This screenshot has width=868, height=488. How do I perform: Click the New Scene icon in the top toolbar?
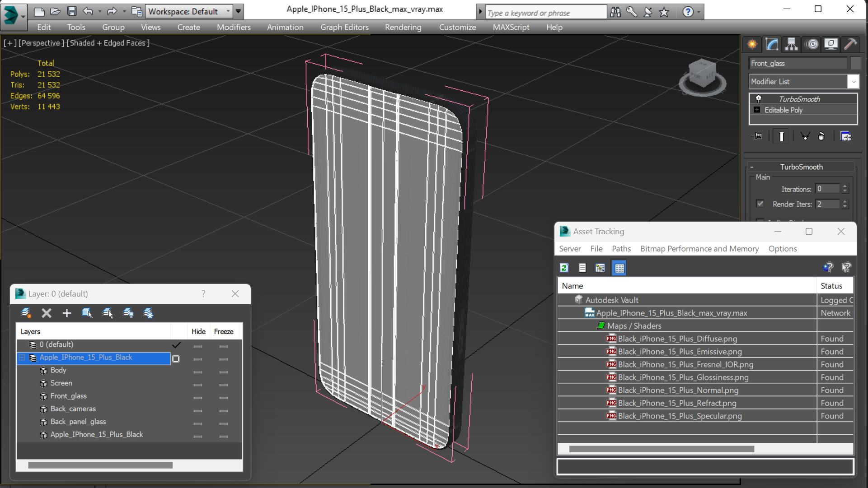[x=39, y=11]
